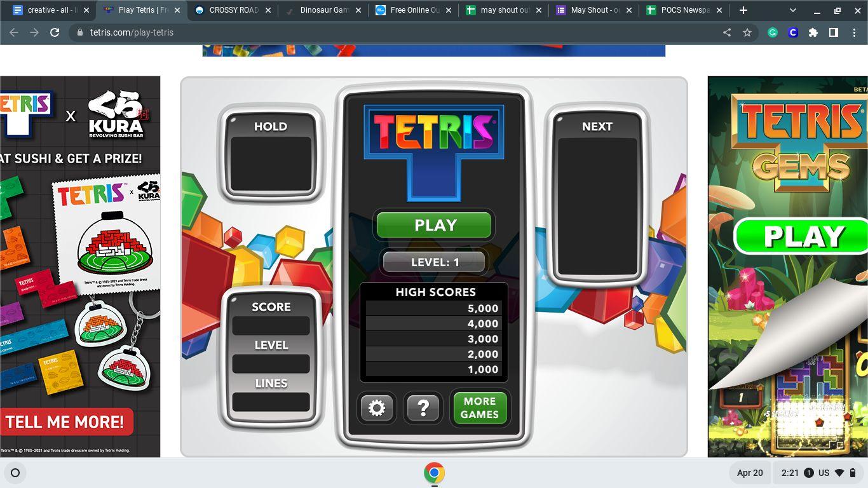The width and height of the screenshot is (868, 488).
Task: Open the Dinosaur Game tab
Action: (322, 10)
